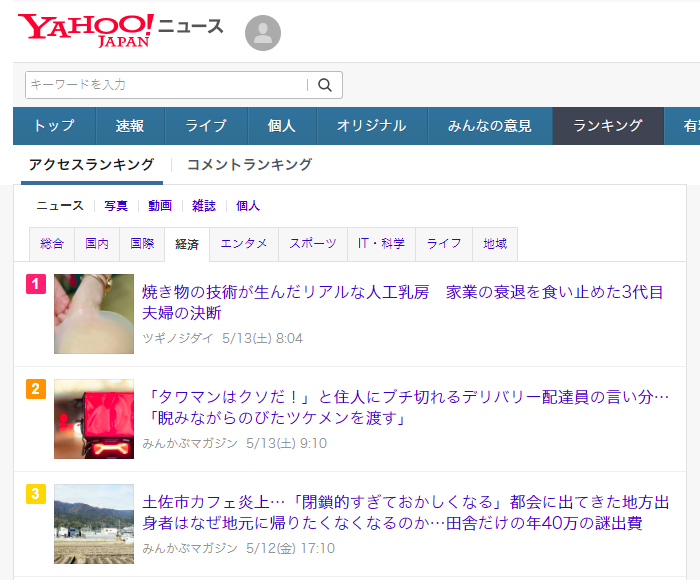Image resolution: width=700 pixels, height=580 pixels.
Task: Open the タワマン delivery worker article headline
Action: coord(406,408)
